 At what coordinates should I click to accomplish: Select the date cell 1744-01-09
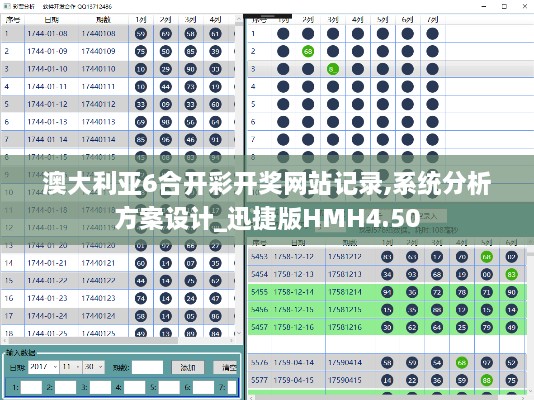click(47, 51)
